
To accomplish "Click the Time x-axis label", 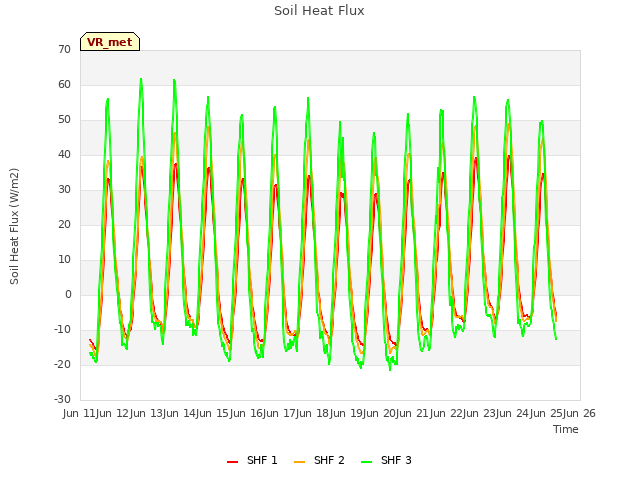I will pyautogui.click(x=566, y=429).
